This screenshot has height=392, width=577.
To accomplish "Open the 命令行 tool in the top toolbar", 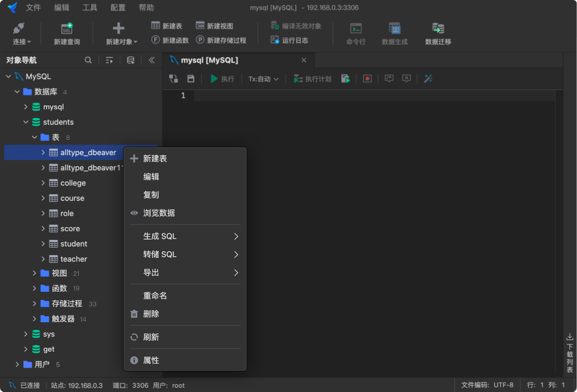I will click(355, 33).
